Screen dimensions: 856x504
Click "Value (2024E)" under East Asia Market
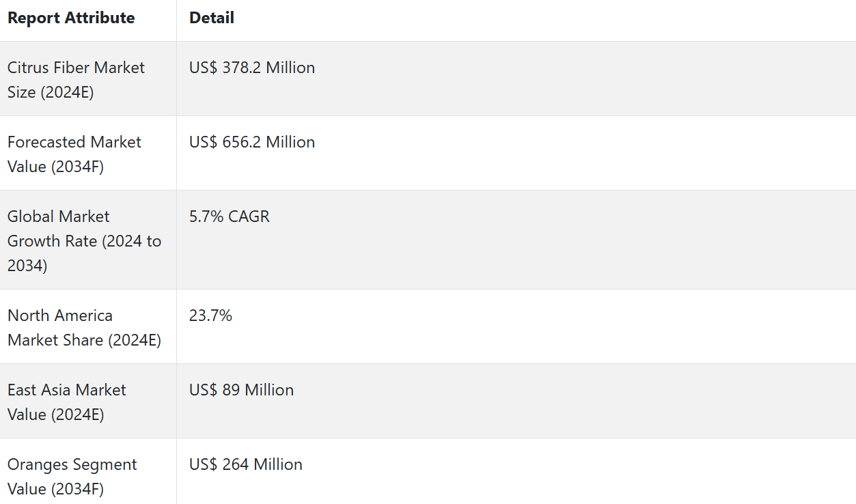[x=55, y=415]
